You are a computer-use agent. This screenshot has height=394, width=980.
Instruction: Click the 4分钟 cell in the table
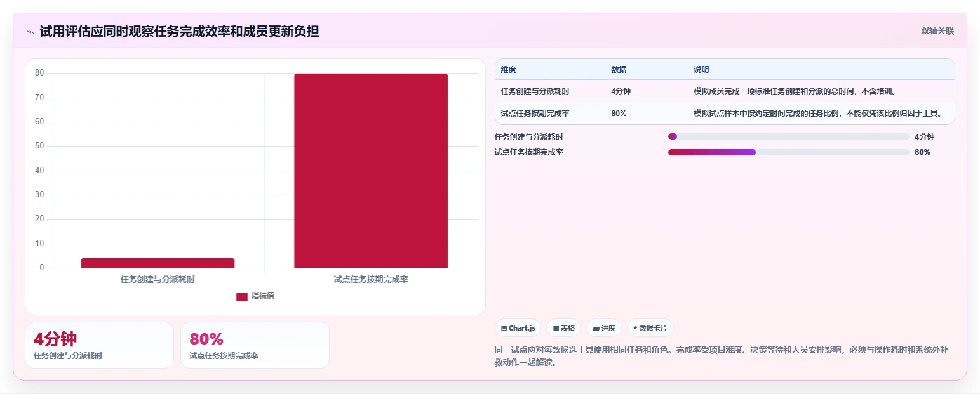click(x=621, y=91)
